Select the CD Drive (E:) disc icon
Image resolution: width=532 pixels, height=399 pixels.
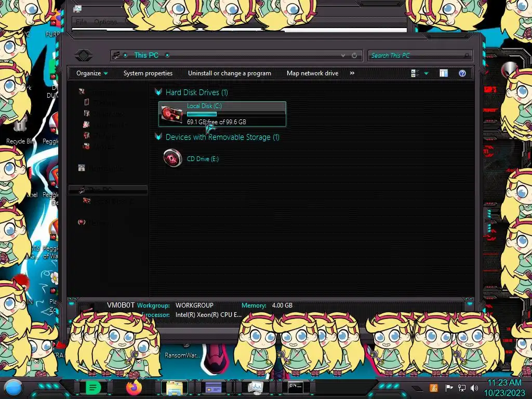tap(172, 158)
